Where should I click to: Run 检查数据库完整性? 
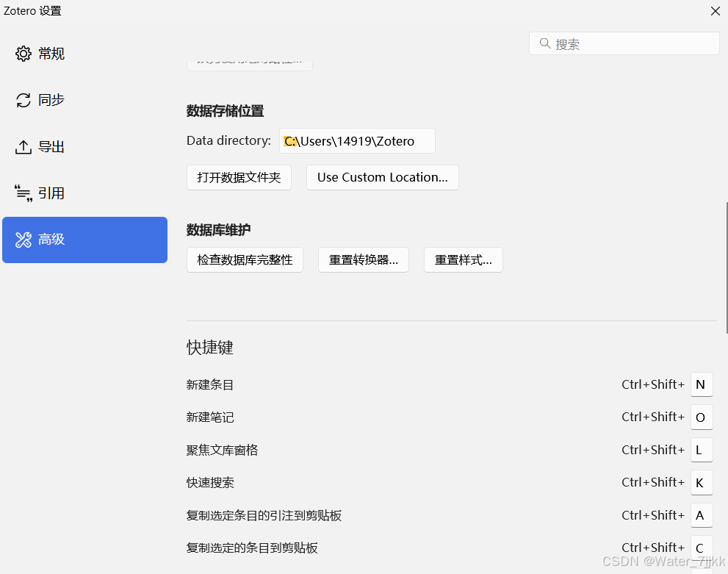(245, 259)
